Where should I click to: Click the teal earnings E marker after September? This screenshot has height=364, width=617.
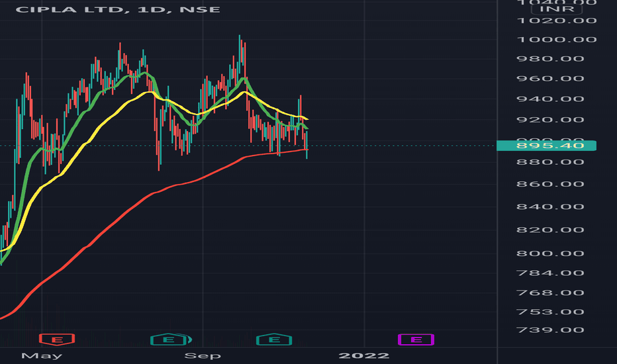(x=274, y=340)
